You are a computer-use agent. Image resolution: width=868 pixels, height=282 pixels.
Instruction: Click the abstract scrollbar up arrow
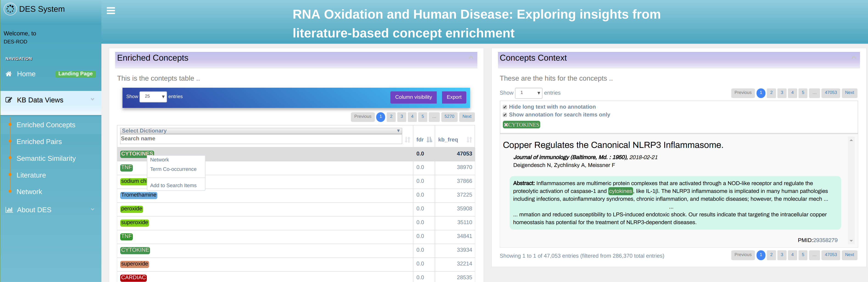851,140
